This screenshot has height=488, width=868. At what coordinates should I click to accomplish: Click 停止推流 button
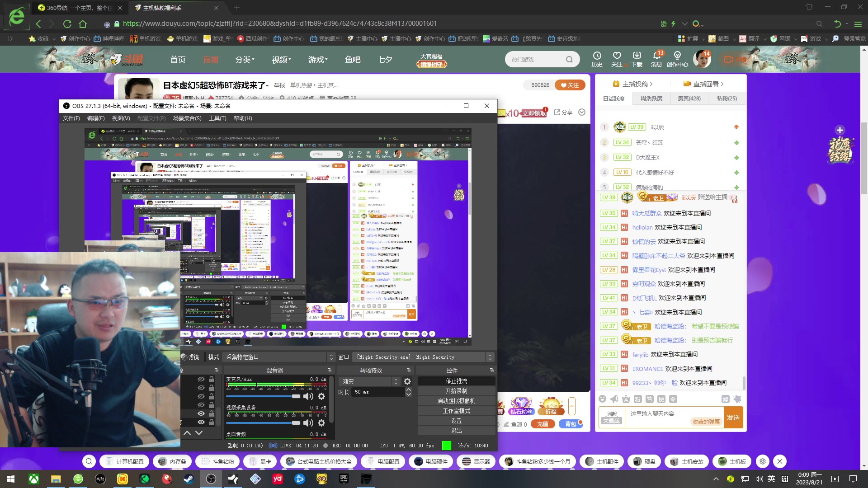point(456,381)
